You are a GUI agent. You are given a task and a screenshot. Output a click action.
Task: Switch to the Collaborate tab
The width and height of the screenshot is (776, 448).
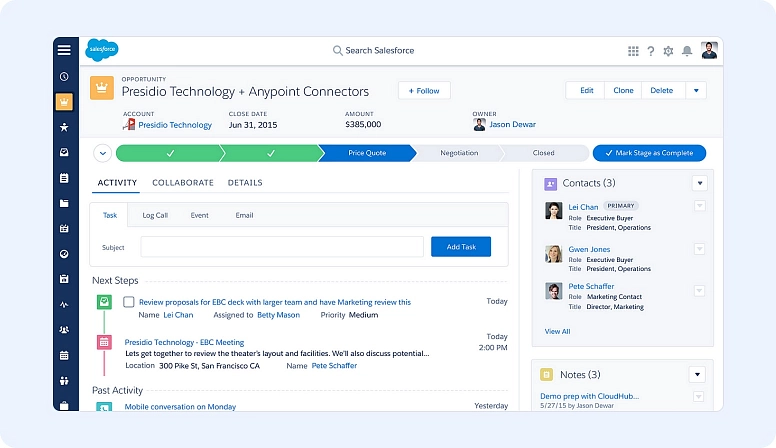coord(182,183)
